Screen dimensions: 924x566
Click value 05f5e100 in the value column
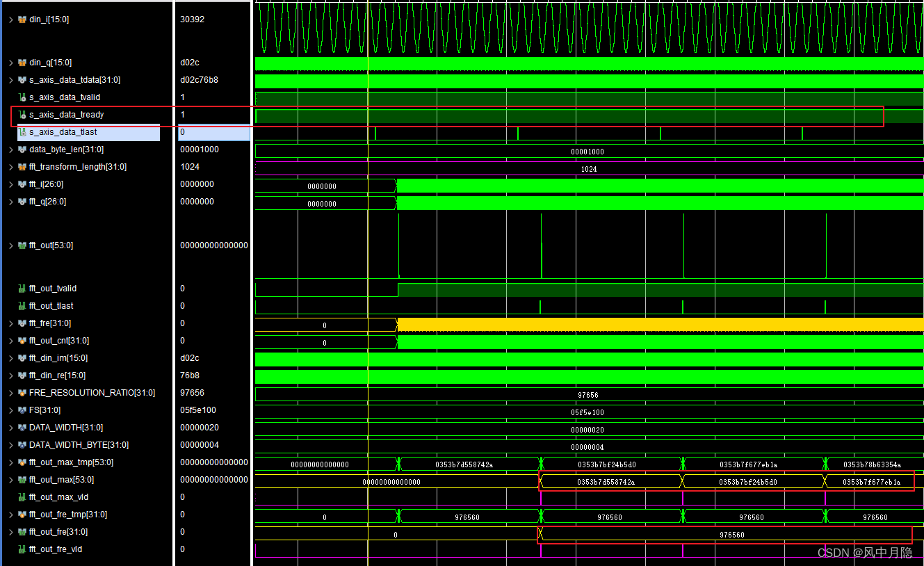[x=199, y=410]
